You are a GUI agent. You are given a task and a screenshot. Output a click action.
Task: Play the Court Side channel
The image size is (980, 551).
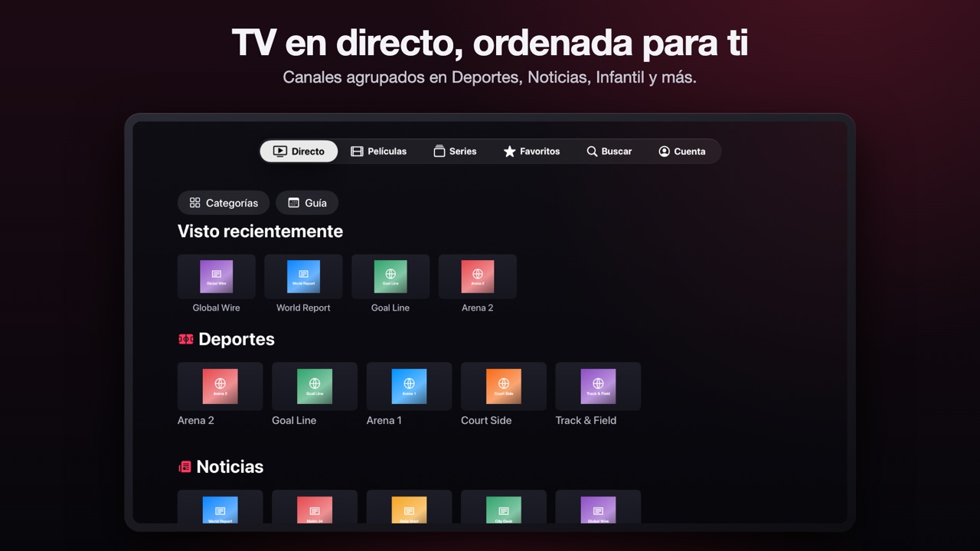[504, 386]
